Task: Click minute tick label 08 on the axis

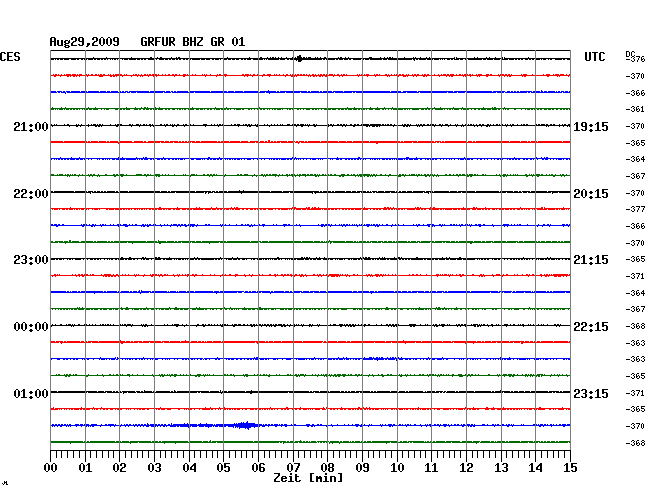Action: [327, 468]
